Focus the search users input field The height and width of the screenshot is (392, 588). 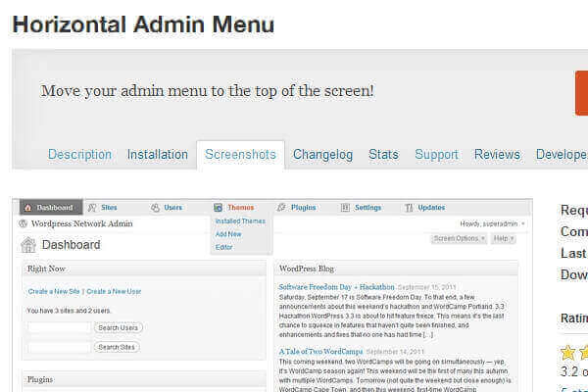60,328
